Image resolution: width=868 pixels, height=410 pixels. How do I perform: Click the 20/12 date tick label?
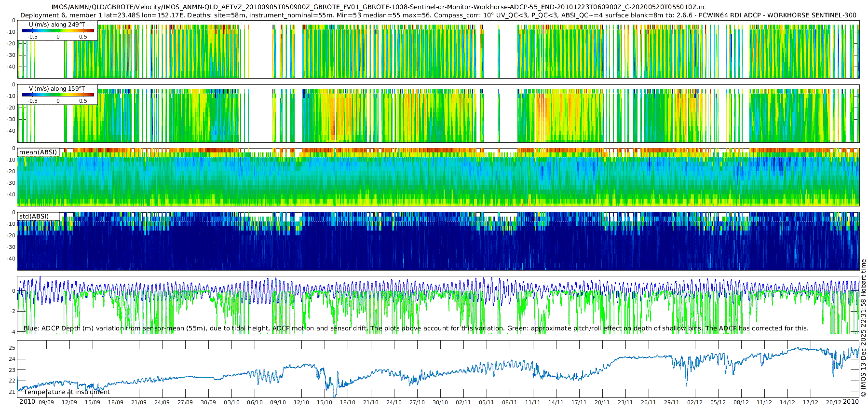click(833, 402)
